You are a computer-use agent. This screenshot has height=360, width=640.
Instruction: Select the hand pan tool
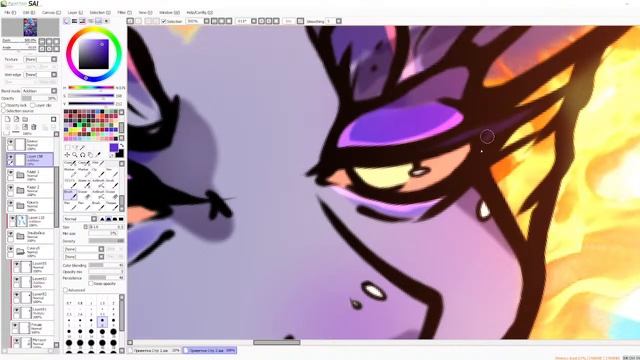pyautogui.click(x=90, y=155)
